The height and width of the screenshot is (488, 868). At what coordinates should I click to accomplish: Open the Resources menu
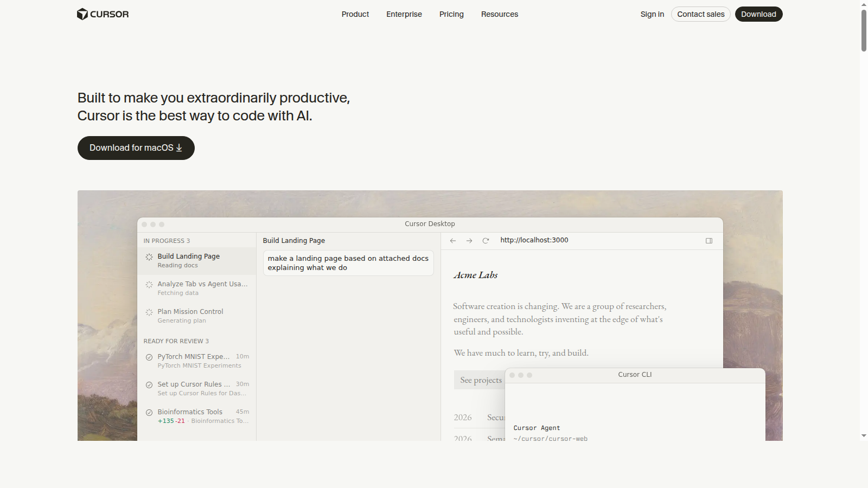[500, 14]
